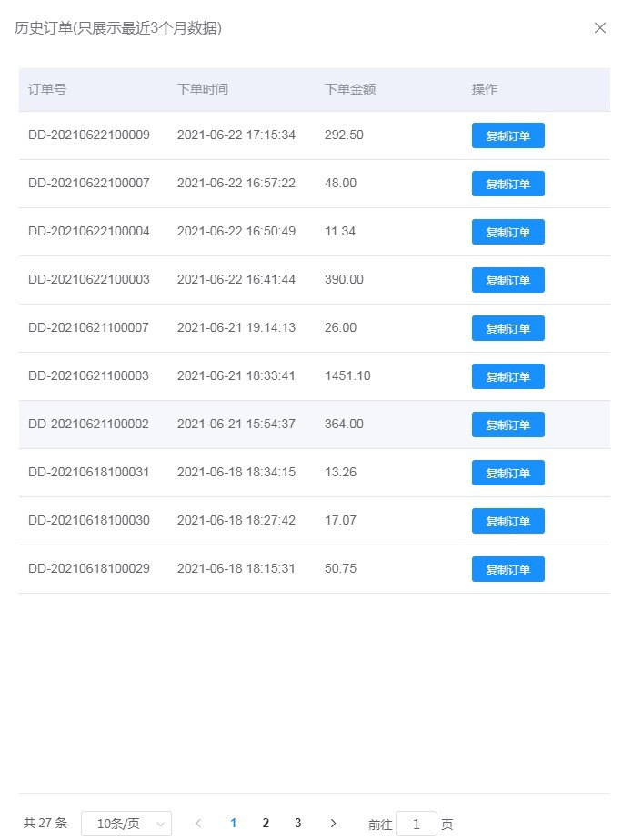Switch to page 3

298,824
